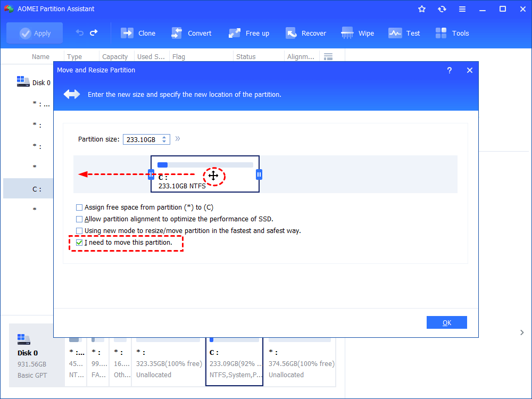Select the 16 Other partition block in disk map
This screenshot has width=532, height=399.
pyautogui.click(x=120, y=362)
